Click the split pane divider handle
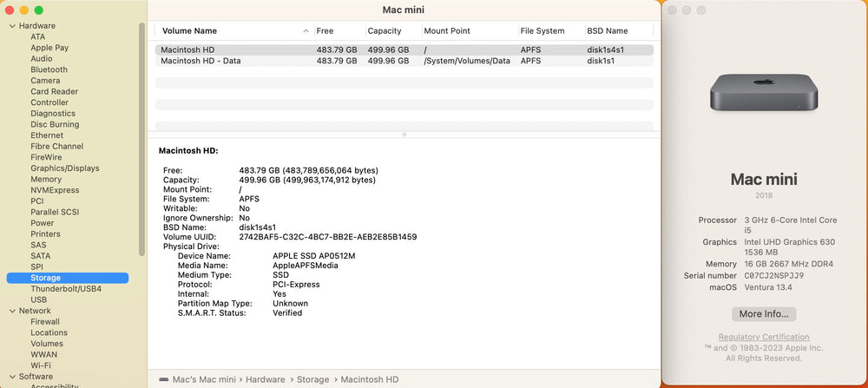The width and height of the screenshot is (868, 388). tap(404, 135)
